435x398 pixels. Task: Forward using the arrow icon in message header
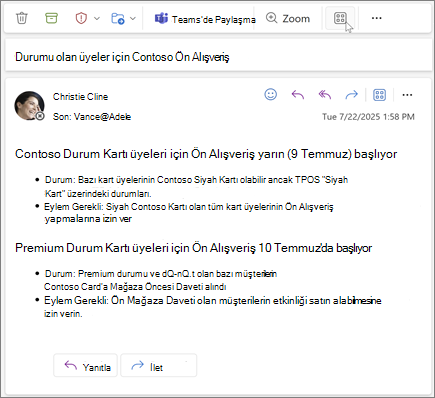(352, 95)
